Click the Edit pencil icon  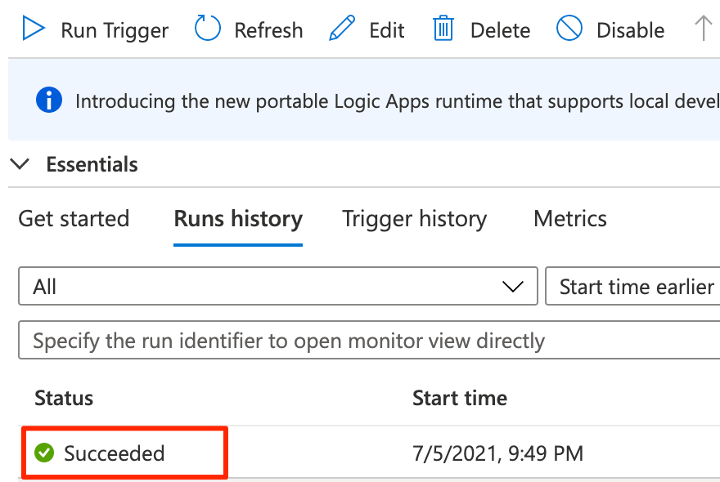click(x=342, y=28)
